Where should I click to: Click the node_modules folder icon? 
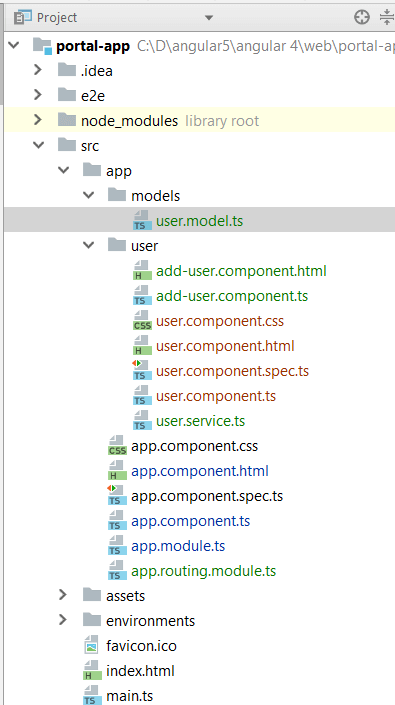pyautogui.click(x=67, y=120)
